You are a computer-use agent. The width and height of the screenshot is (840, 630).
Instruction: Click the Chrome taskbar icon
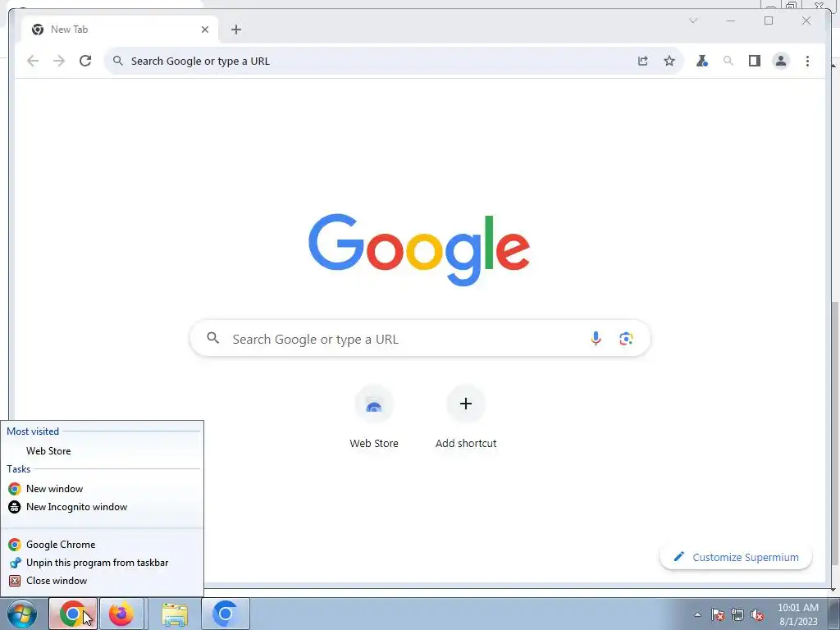73,614
